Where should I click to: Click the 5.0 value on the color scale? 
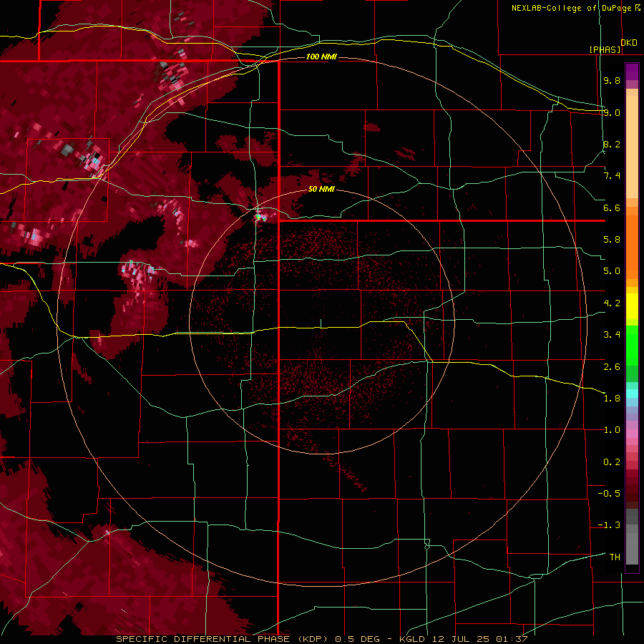point(612,271)
